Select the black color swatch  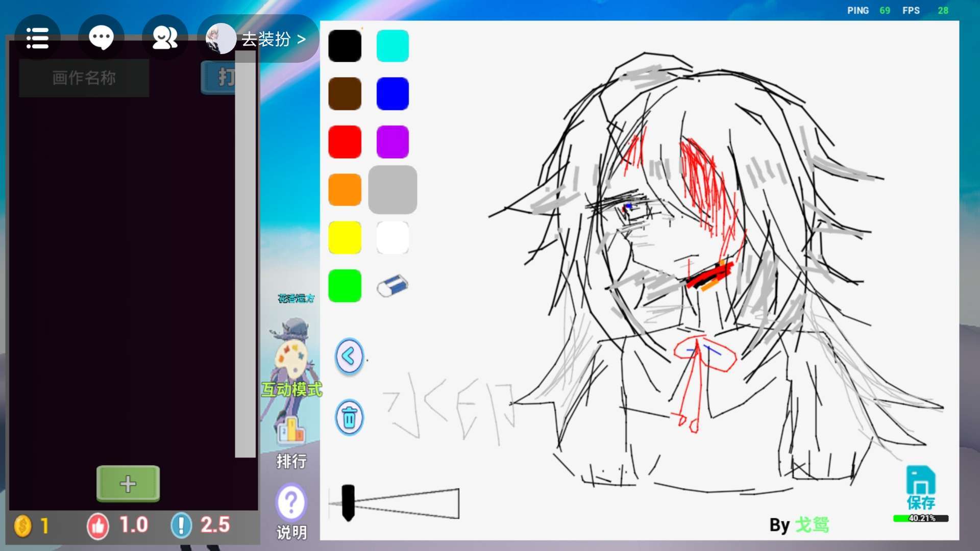coord(345,46)
